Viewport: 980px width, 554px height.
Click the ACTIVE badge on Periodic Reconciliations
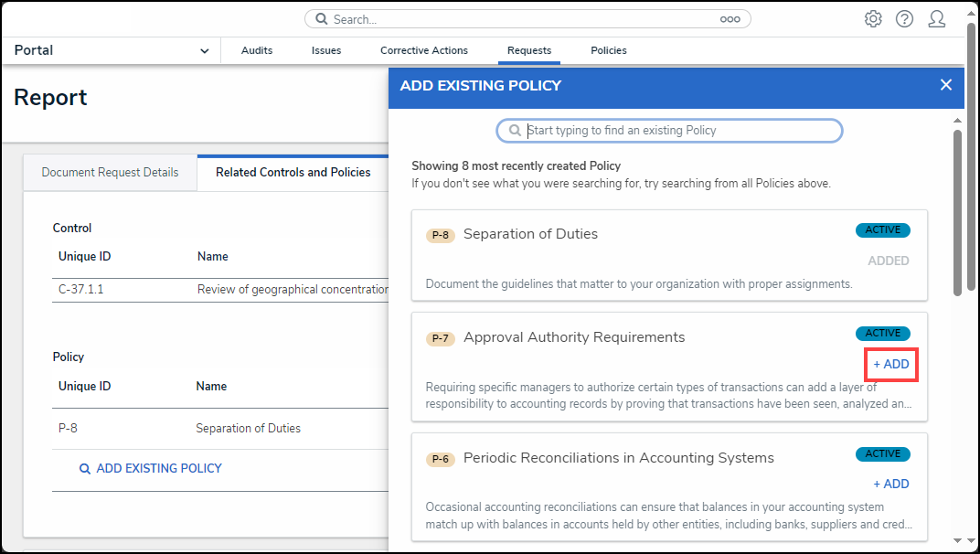882,453
